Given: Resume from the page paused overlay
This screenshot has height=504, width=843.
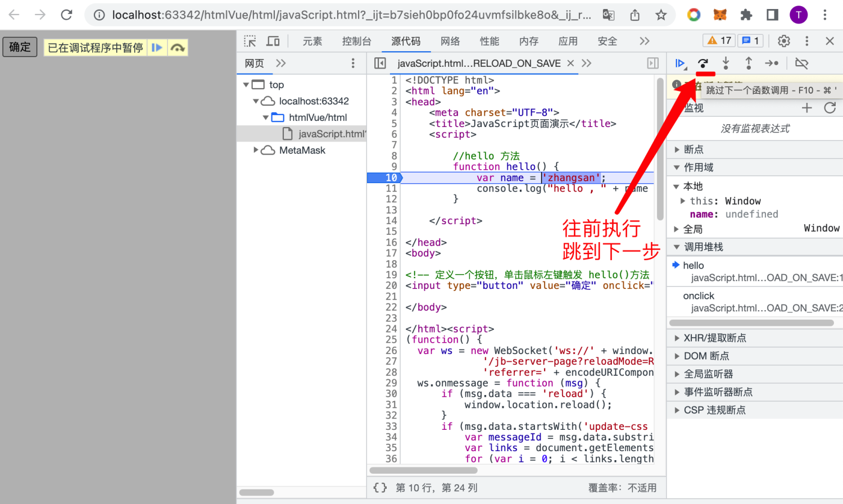Looking at the screenshot, I should pos(157,48).
